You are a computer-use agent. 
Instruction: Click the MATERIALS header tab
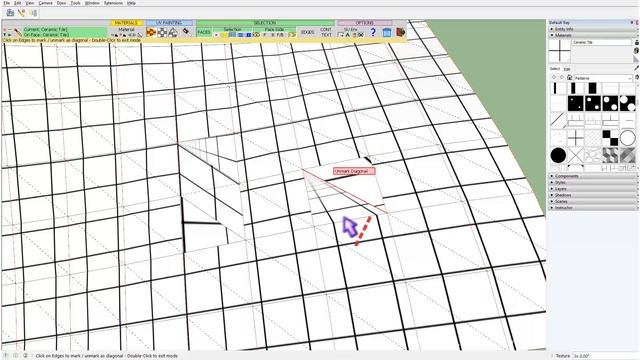click(x=126, y=23)
